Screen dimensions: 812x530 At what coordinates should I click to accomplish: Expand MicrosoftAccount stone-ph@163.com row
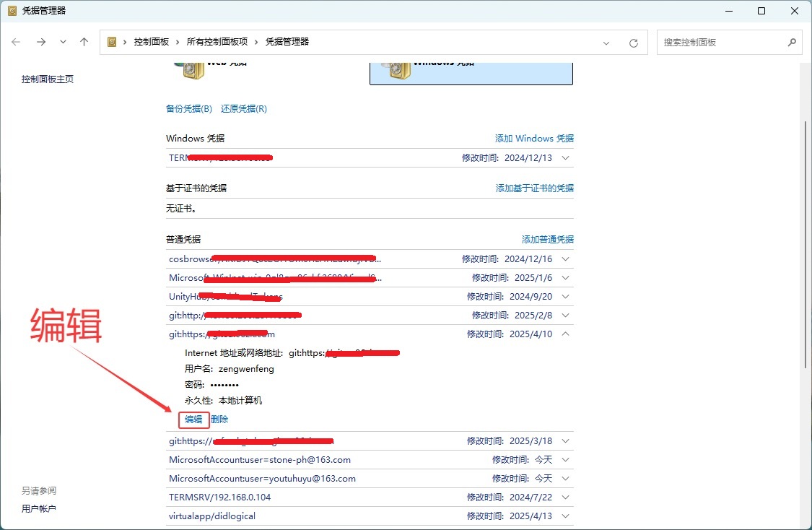tap(565, 459)
